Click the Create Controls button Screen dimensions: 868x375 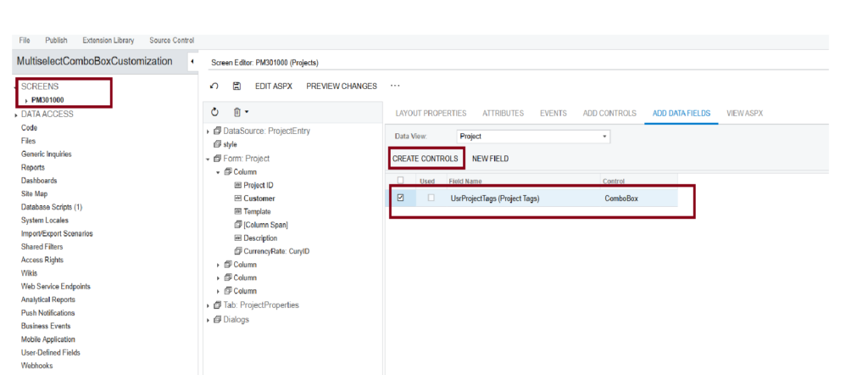tap(426, 159)
